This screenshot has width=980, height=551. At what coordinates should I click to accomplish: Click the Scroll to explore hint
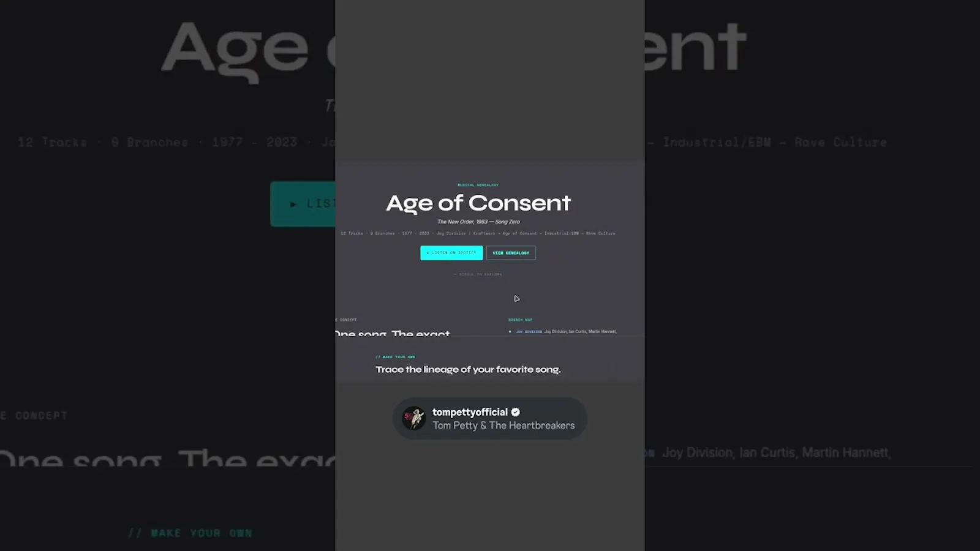click(478, 274)
